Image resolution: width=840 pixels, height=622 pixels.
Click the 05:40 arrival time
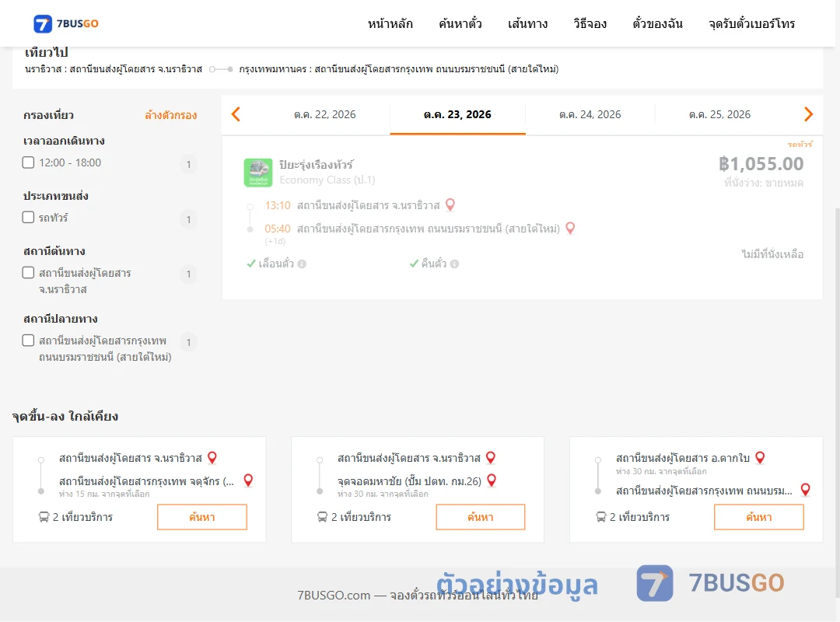tap(278, 229)
